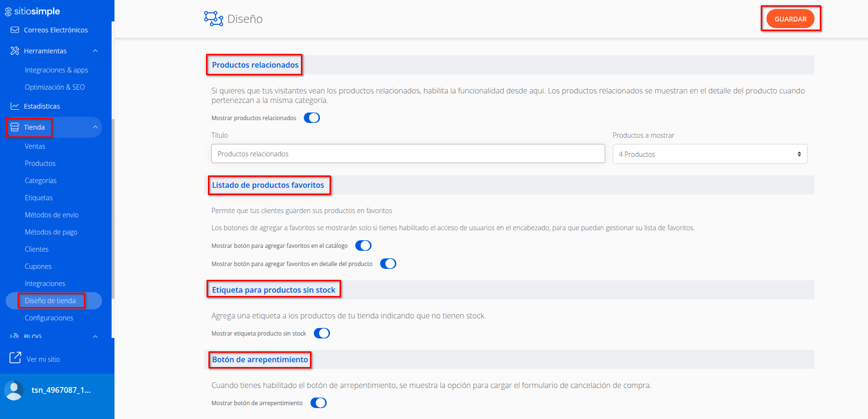
Task: Collapse the Herramientas menu chevron
Action: point(95,51)
